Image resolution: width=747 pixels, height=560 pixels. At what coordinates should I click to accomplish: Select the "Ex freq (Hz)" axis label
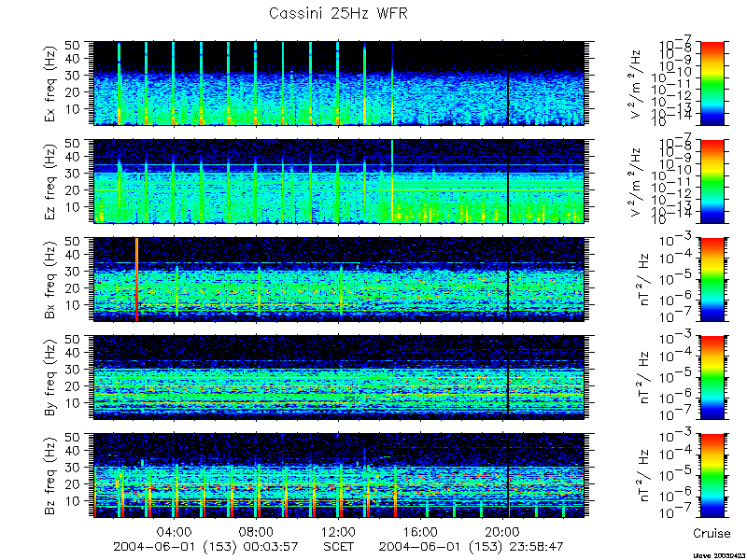[x=51, y=84]
